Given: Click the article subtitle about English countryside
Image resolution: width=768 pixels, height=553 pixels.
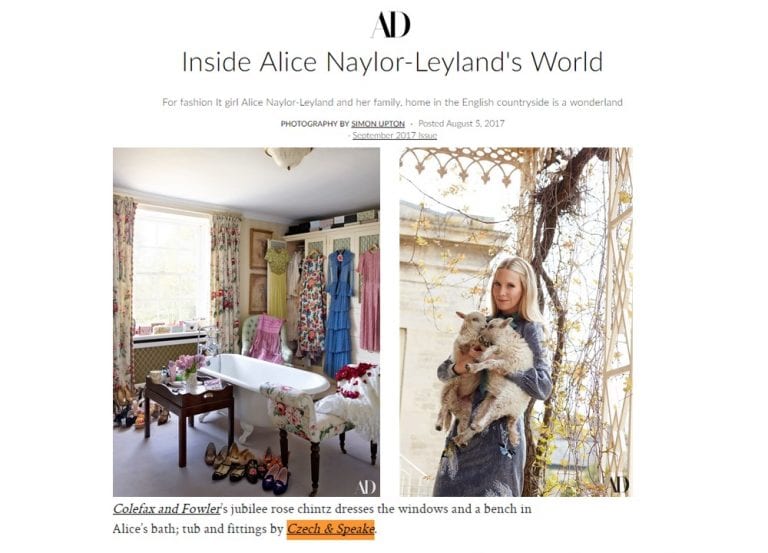Looking at the screenshot, I should pyautogui.click(x=392, y=102).
